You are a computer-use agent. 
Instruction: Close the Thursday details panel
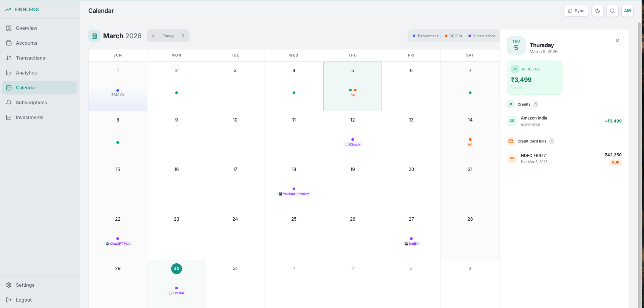pyautogui.click(x=618, y=40)
